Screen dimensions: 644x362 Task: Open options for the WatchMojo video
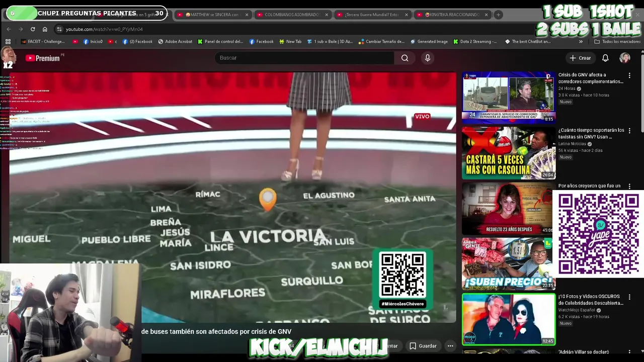tap(629, 297)
